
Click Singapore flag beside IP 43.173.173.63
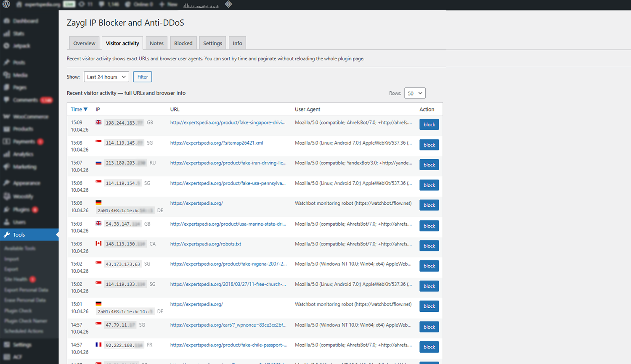click(98, 264)
